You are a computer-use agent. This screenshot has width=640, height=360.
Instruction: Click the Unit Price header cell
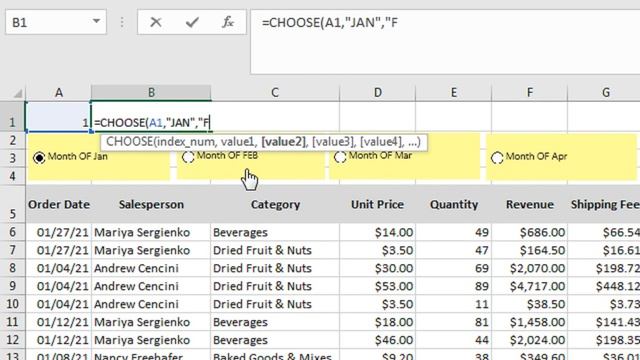click(x=378, y=204)
